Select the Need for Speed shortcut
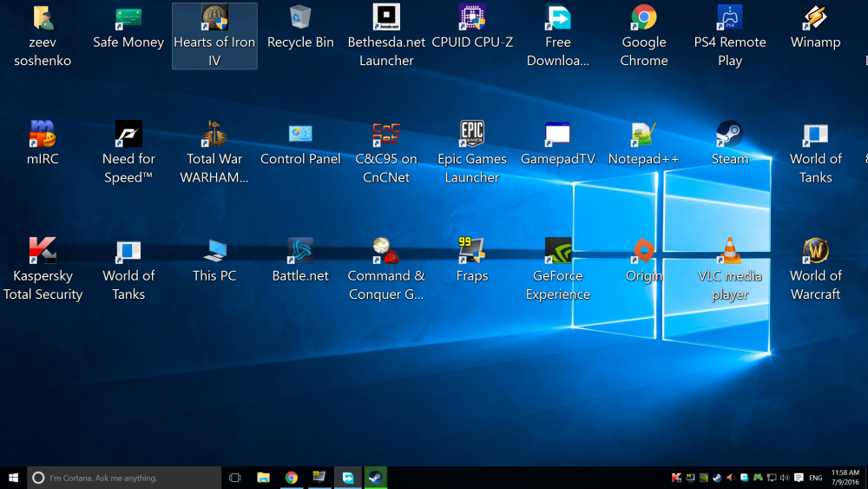Viewport: 868px width, 489px height. pos(128,152)
